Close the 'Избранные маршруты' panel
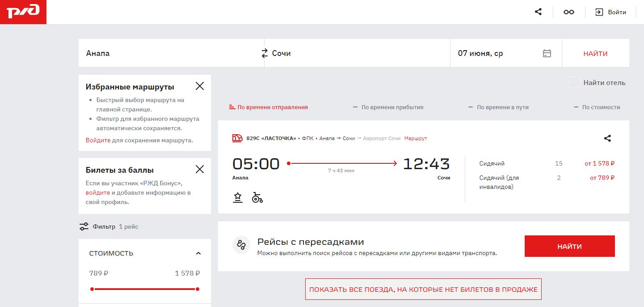This screenshot has height=307, width=644. 199,86
